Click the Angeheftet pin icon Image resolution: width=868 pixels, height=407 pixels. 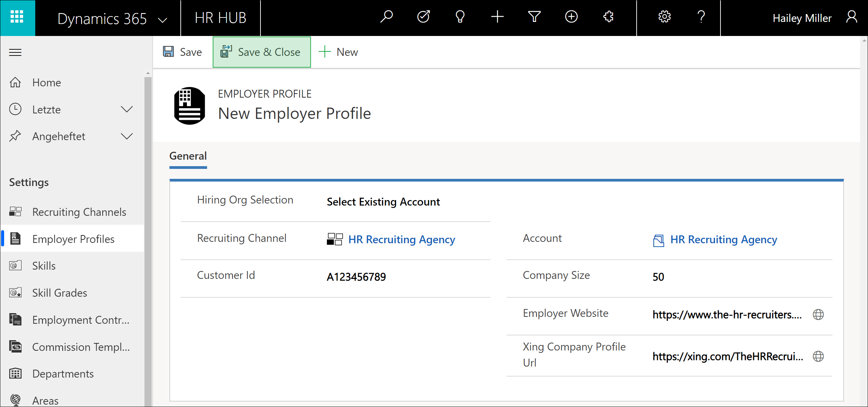coord(15,136)
